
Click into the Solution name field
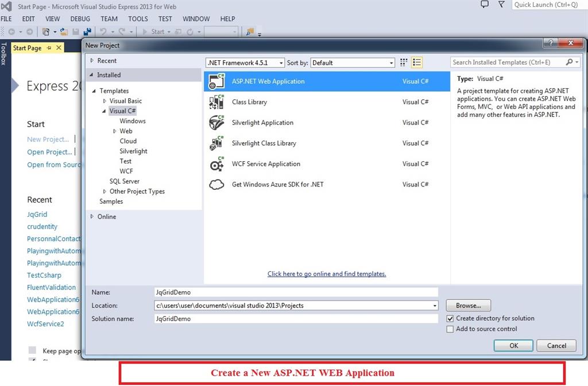click(296, 319)
